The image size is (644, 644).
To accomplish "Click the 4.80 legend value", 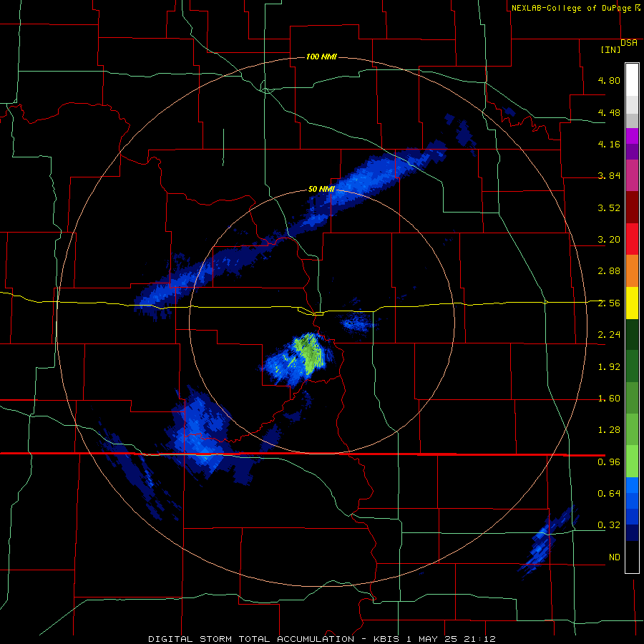I will (x=609, y=80).
